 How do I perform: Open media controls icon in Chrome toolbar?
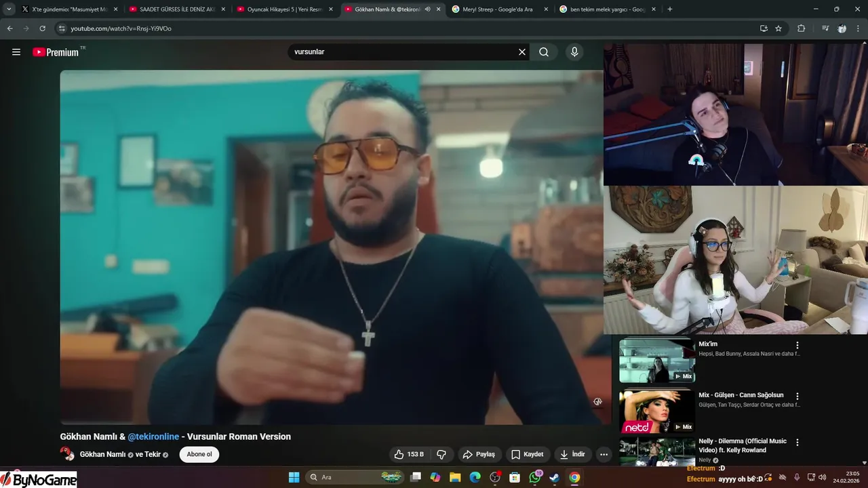tap(825, 28)
